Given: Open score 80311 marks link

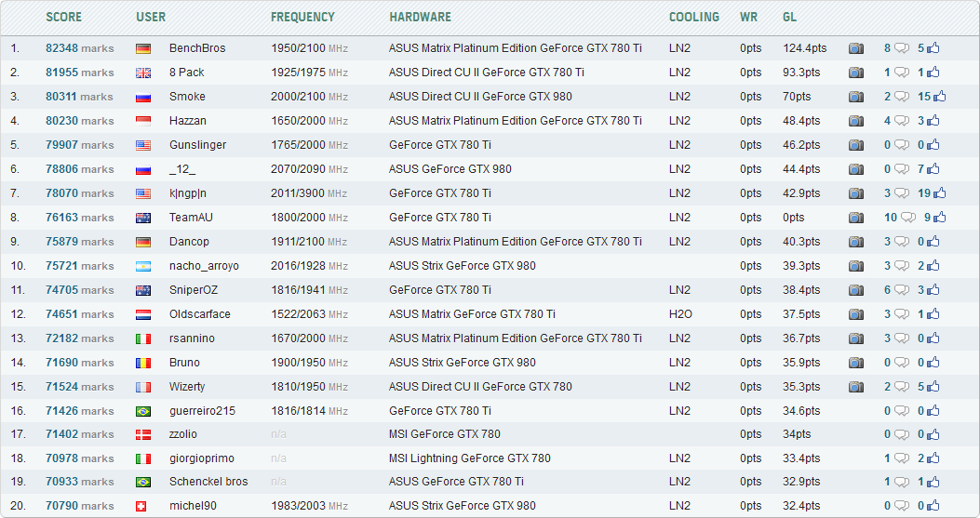Looking at the screenshot, I should tap(79, 97).
